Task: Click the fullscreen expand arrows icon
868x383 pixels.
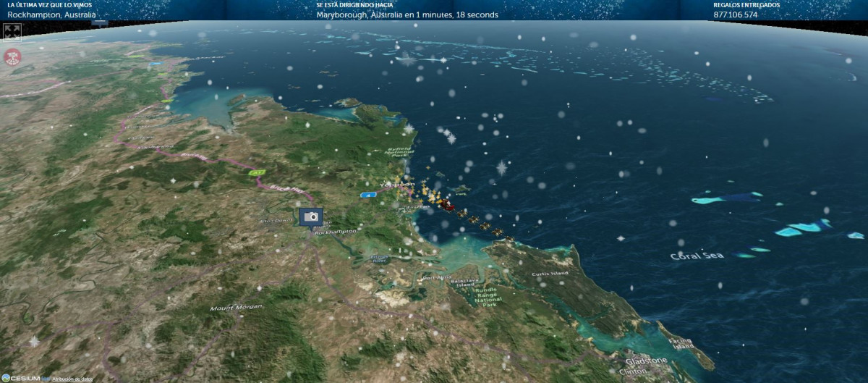Action: click(12, 32)
